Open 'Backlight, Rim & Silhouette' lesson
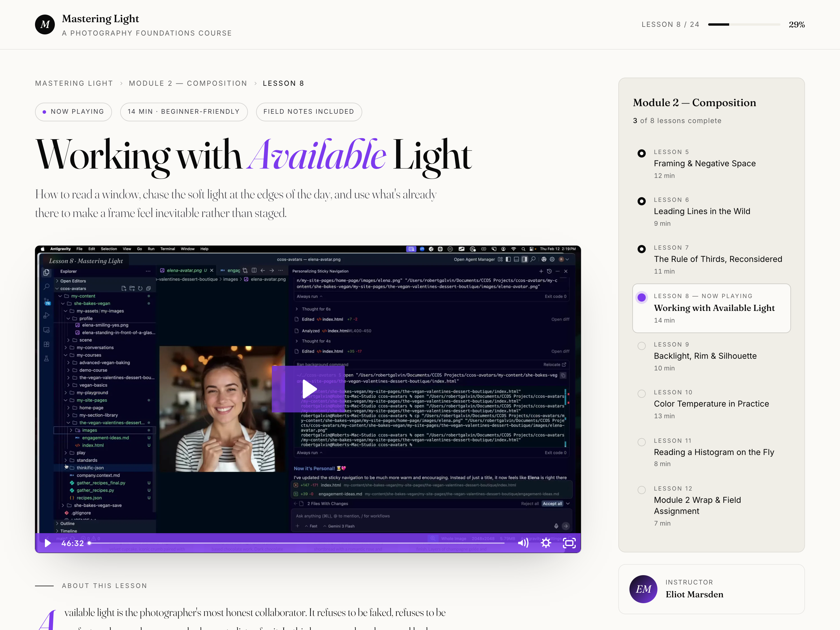 click(x=705, y=356)
